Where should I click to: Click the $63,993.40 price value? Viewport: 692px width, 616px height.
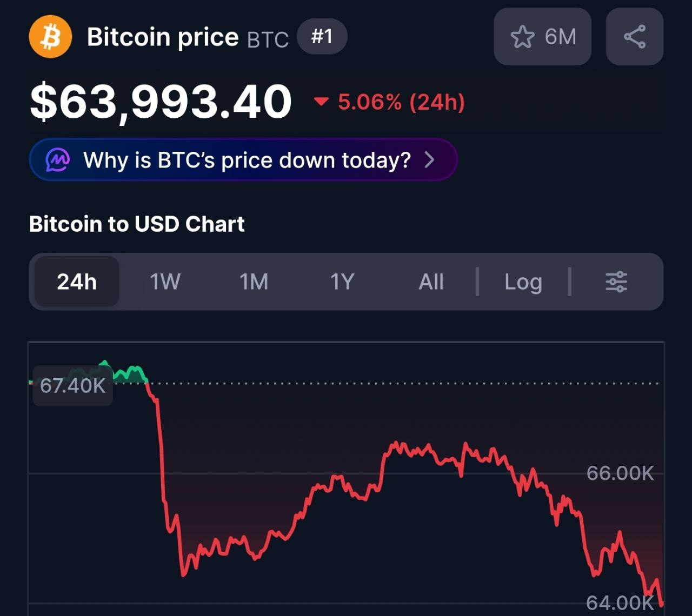[x=161, y=102]
